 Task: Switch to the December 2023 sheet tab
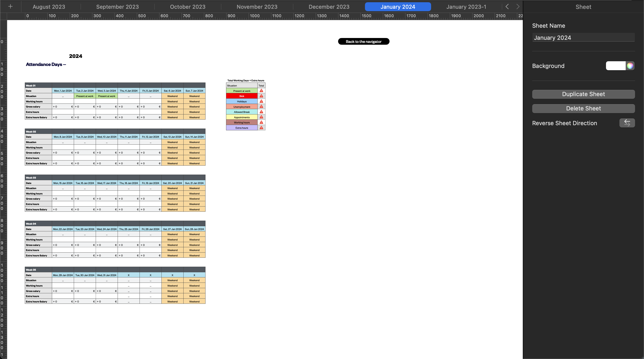[329, 7]
